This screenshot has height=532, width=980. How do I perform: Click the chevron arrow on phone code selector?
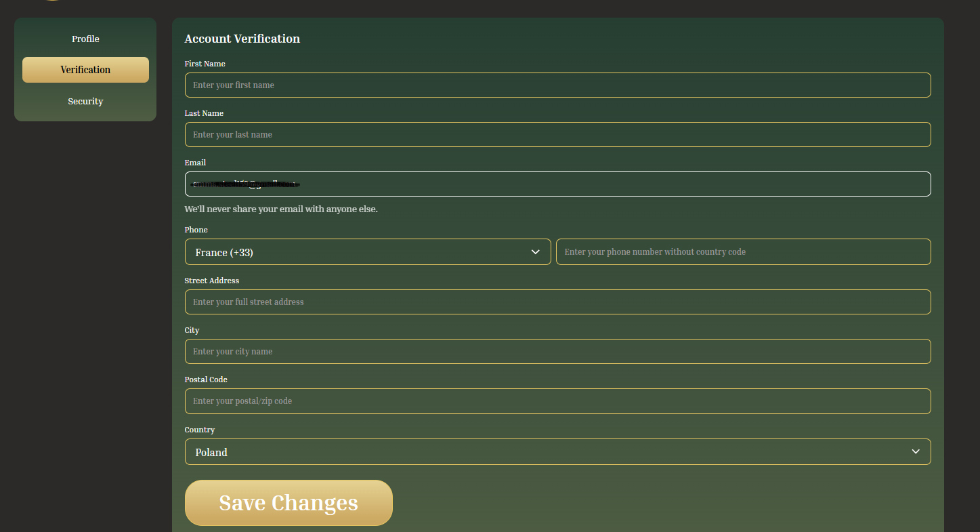(536, 252)
